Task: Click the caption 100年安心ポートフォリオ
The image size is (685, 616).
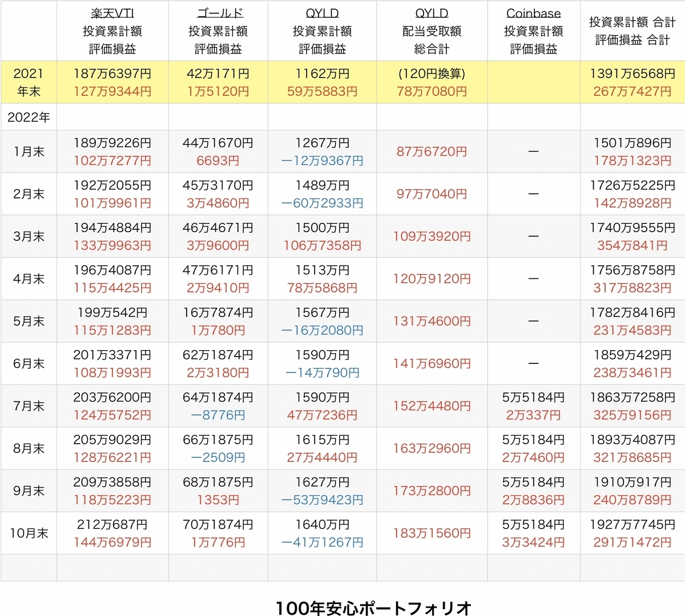Action: pos(373,607)
